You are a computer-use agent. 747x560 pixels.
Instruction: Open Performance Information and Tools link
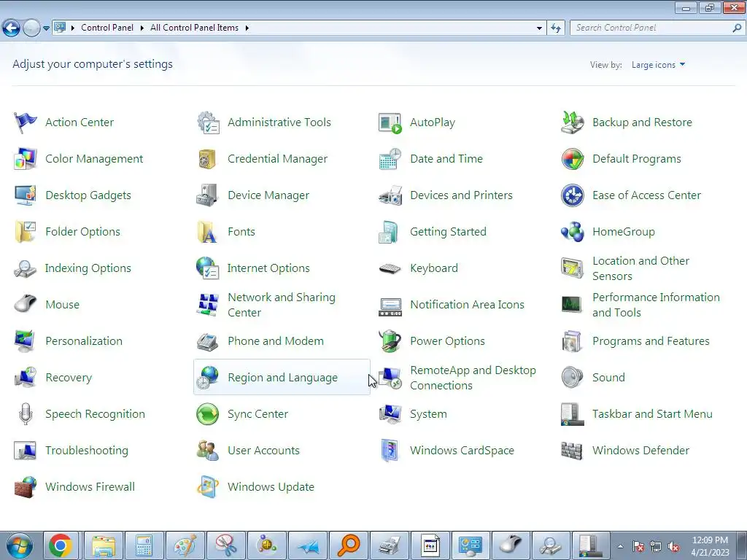(656, 305)
